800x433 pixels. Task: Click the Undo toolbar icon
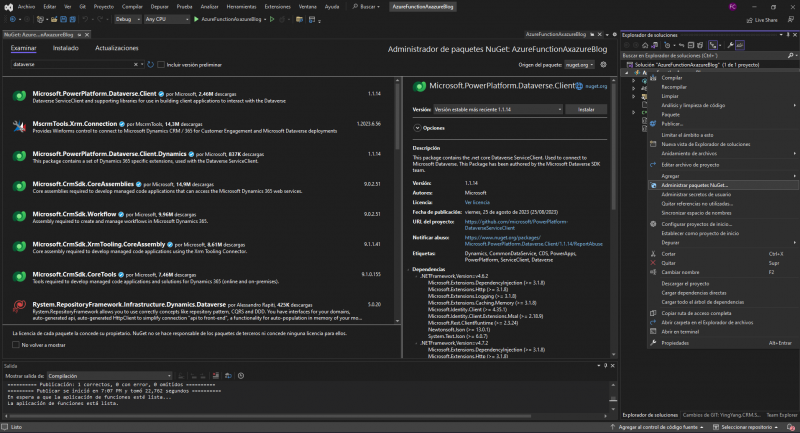[x=85, y=19]
